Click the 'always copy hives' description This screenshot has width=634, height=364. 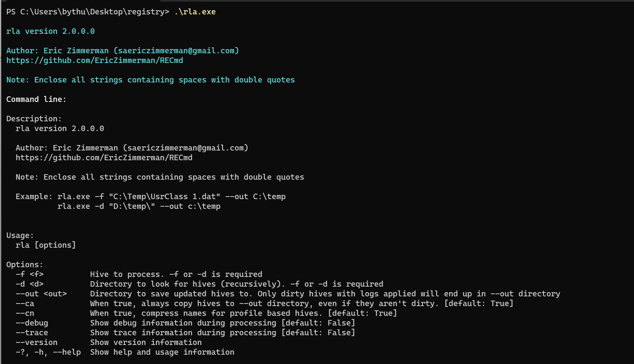(302, 304)
